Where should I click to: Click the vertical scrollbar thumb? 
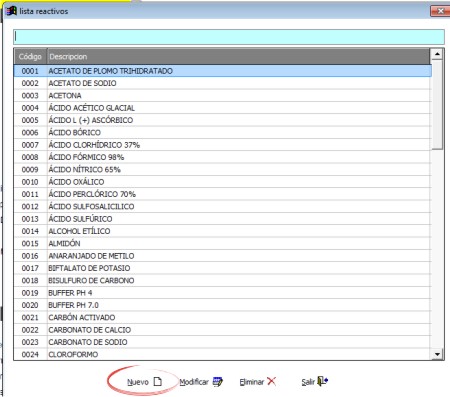(437, 105)
